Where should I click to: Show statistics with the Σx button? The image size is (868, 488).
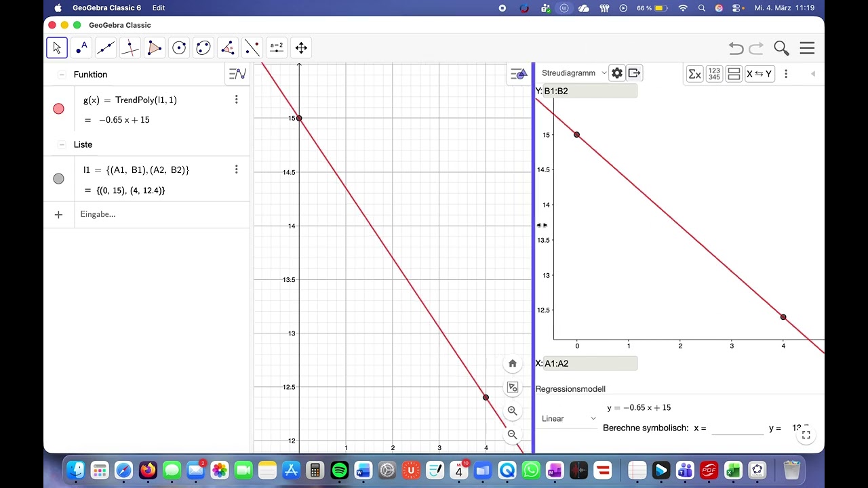click(x=694, y=74)
